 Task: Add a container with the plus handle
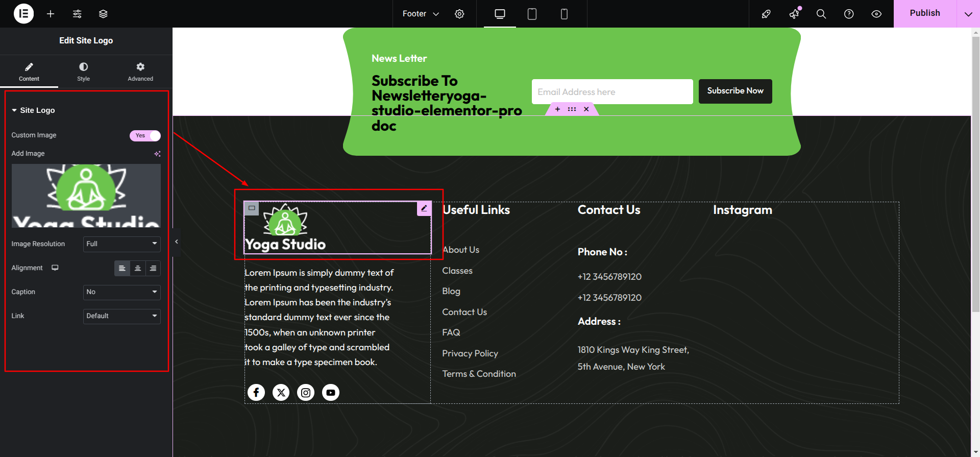557,109
